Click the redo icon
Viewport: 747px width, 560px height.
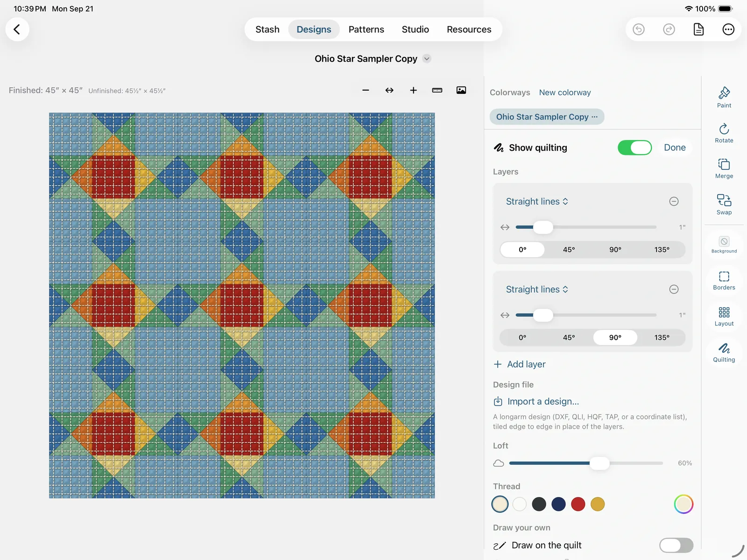tap(669, 29)
